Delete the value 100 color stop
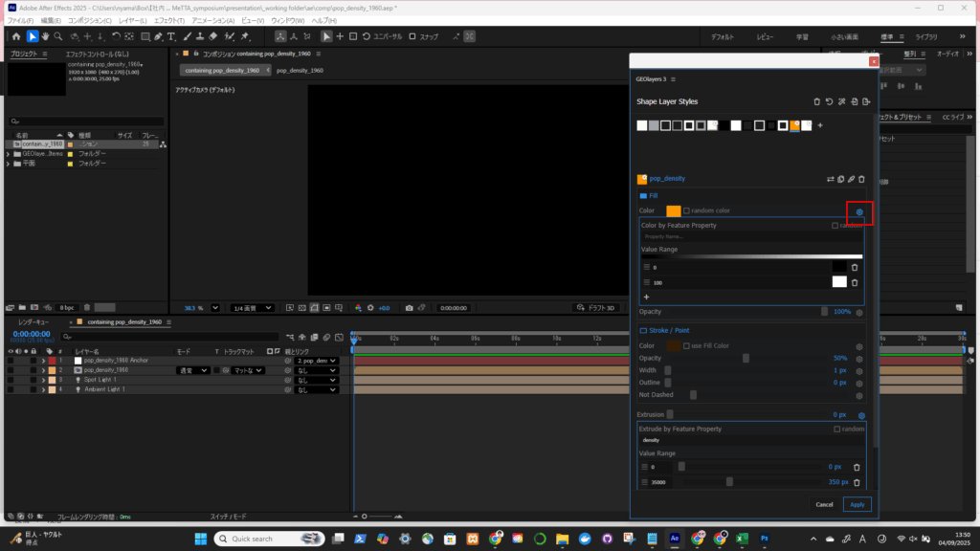Image resolution: width=980 pixels, height=551 pixels. (855, 281)
